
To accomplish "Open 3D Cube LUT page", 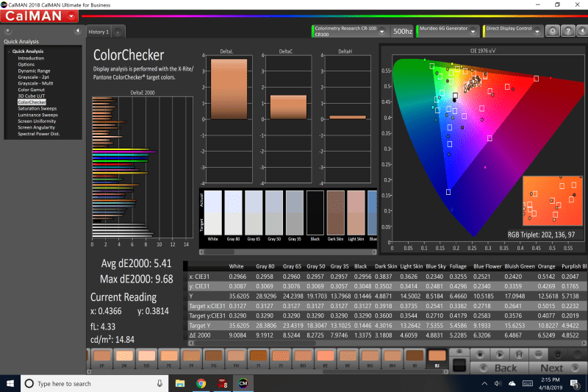I will tap(31, 96).
